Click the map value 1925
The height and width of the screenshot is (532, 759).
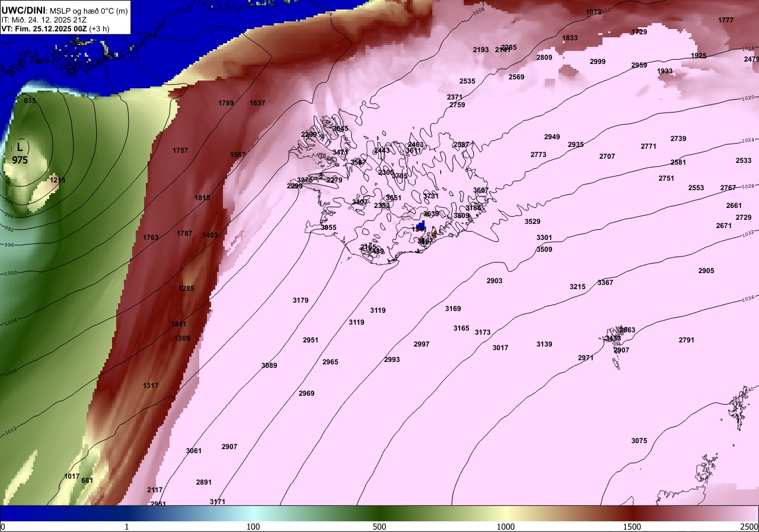[x=699, y=56]
